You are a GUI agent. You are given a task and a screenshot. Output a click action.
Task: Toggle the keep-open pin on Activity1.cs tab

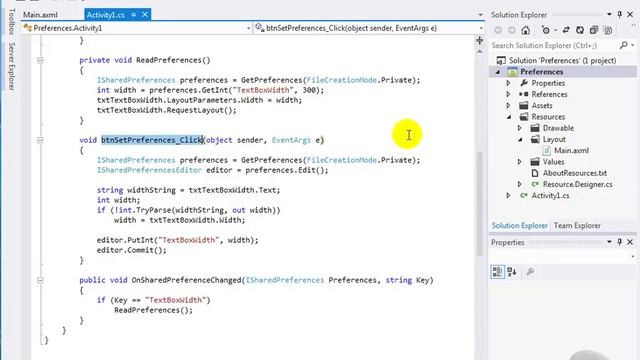click(133, 15)
